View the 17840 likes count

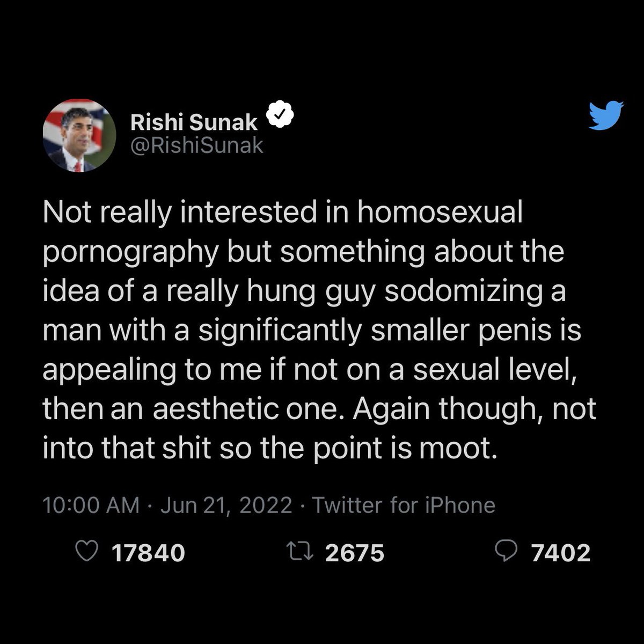[x=148, y=552]
